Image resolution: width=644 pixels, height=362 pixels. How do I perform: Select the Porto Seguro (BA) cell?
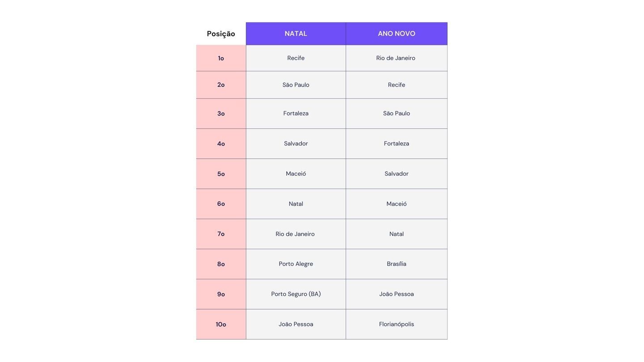pos(296,294)
